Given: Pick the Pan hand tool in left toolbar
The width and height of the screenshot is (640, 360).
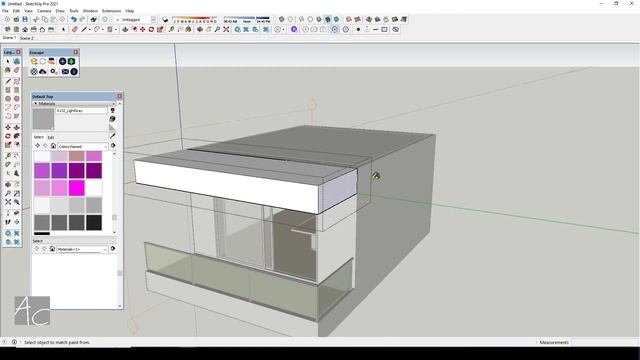Looking at the screenshot, I should tap(17, 184).
